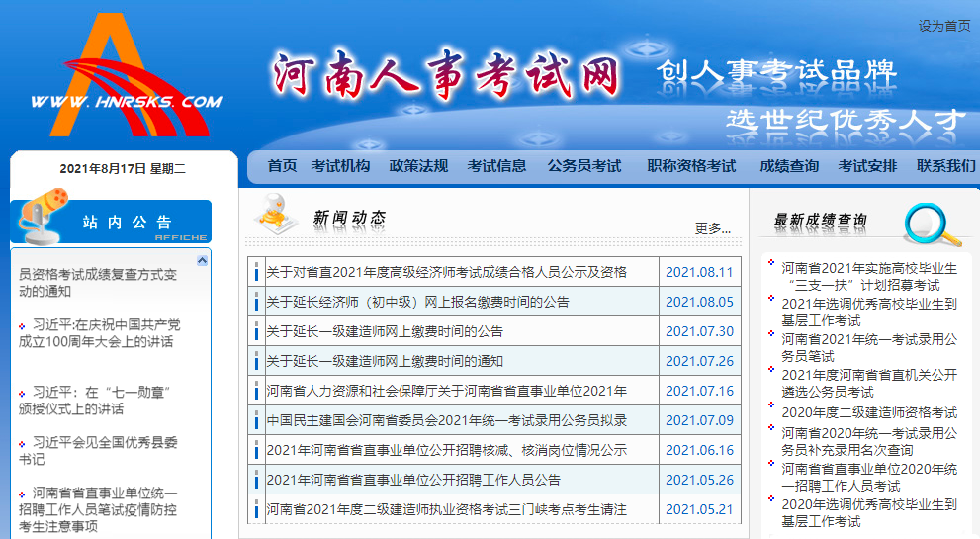Screen dimensions: 980x539
Task: Open 关于延长一级建造师网上缴费时间的通知
Action: tap(385, 361)
